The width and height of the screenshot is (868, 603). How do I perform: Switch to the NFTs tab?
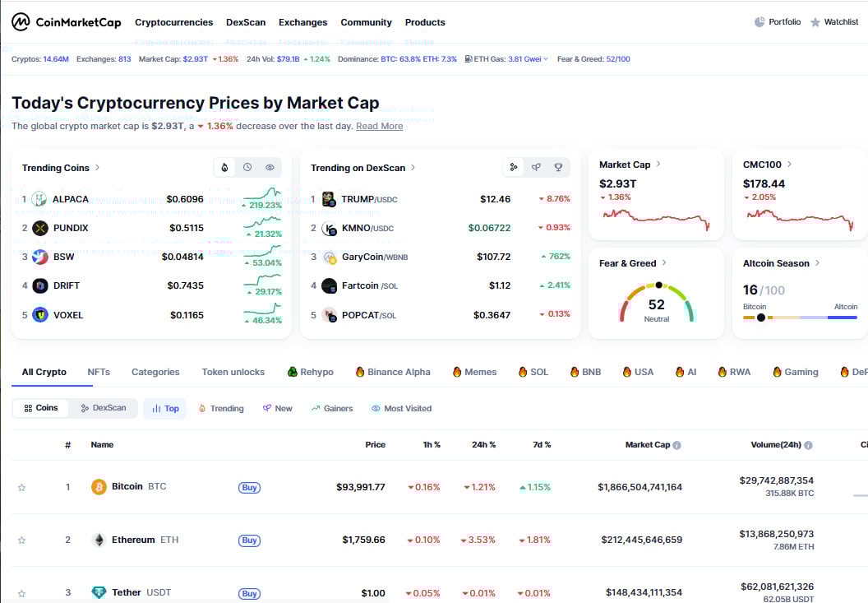pyautogui.click(x=99, y=372)
